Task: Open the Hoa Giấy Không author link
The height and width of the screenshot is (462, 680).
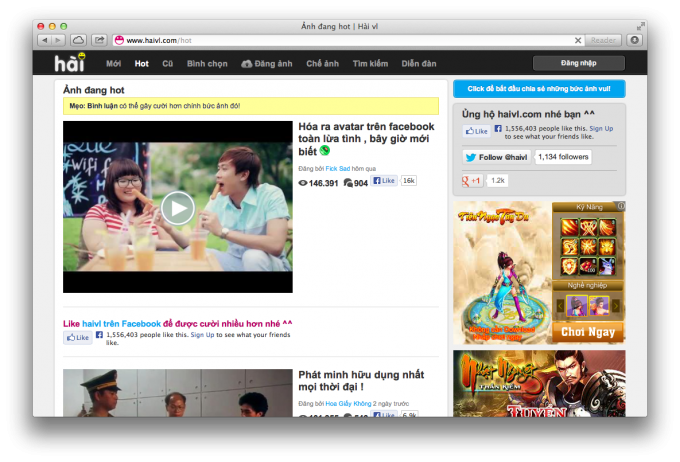Action: [x=348, y=404]
